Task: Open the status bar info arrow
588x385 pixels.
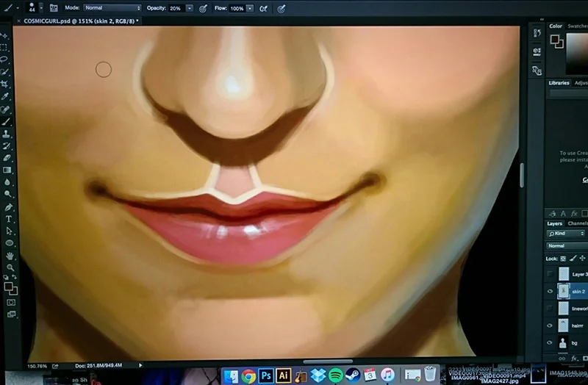Action: coord(140,365)
